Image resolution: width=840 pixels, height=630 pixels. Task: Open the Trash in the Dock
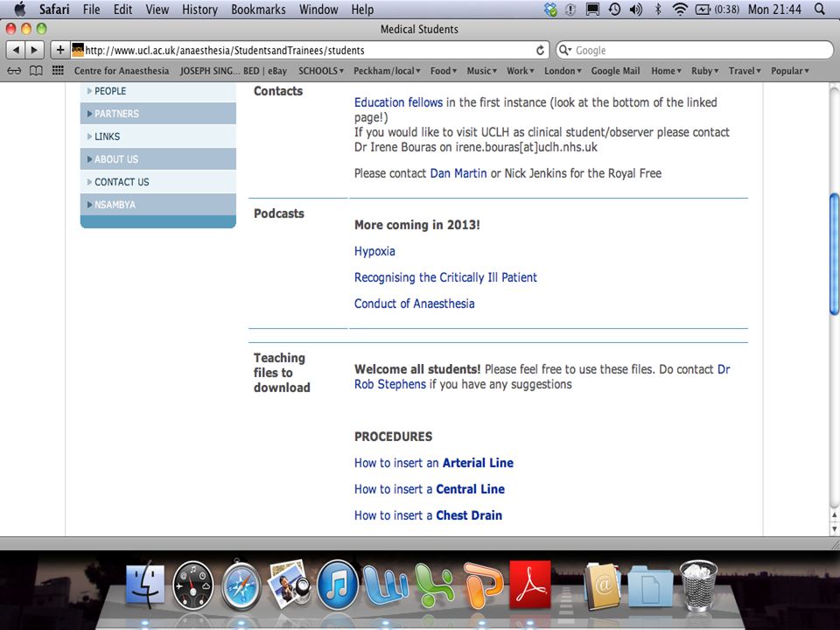coord(698,585)
